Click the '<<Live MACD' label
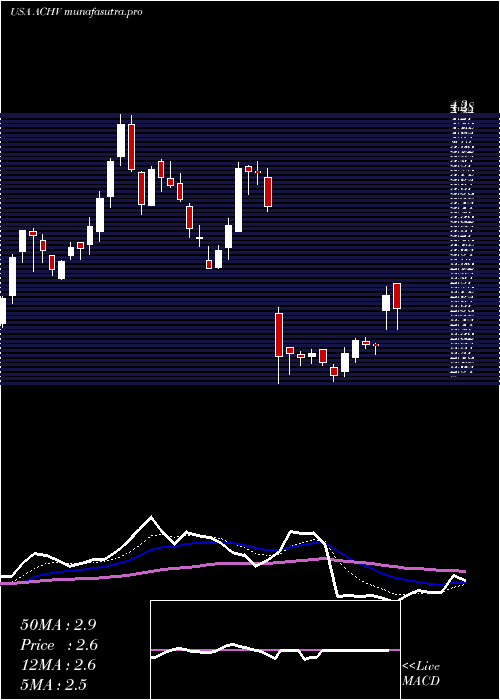Screen dimensions: 500x700 [421, 673]
